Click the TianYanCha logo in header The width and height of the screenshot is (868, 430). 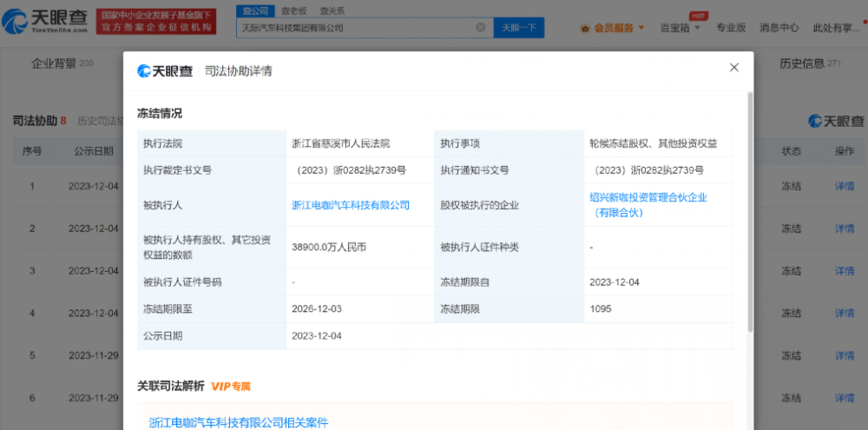tap(44, 21)
